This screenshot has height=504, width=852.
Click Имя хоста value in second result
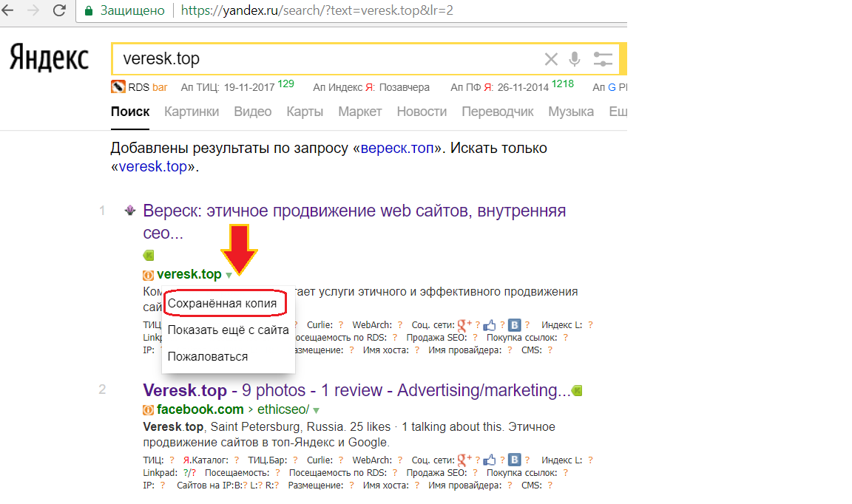pos(417,486)
